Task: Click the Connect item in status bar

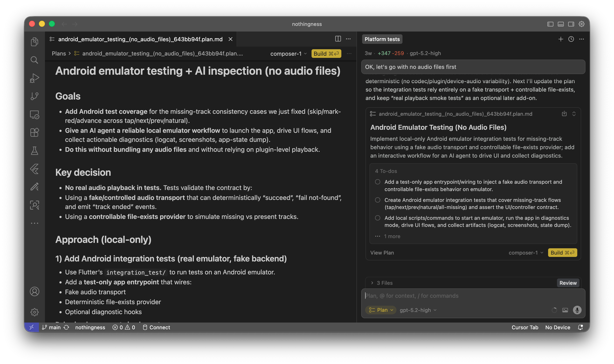Action: tap(157, 328)
